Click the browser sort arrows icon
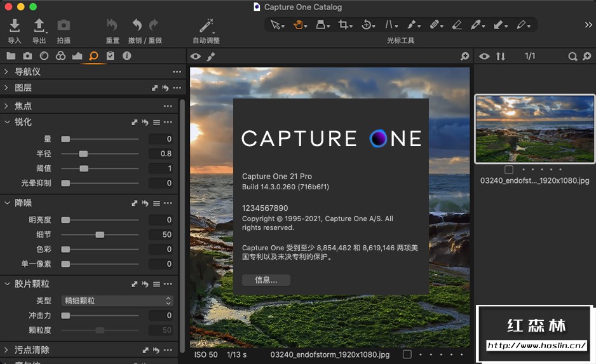Image resolution: width=596 pixels, height=364 pixels. tap(501, 57)
